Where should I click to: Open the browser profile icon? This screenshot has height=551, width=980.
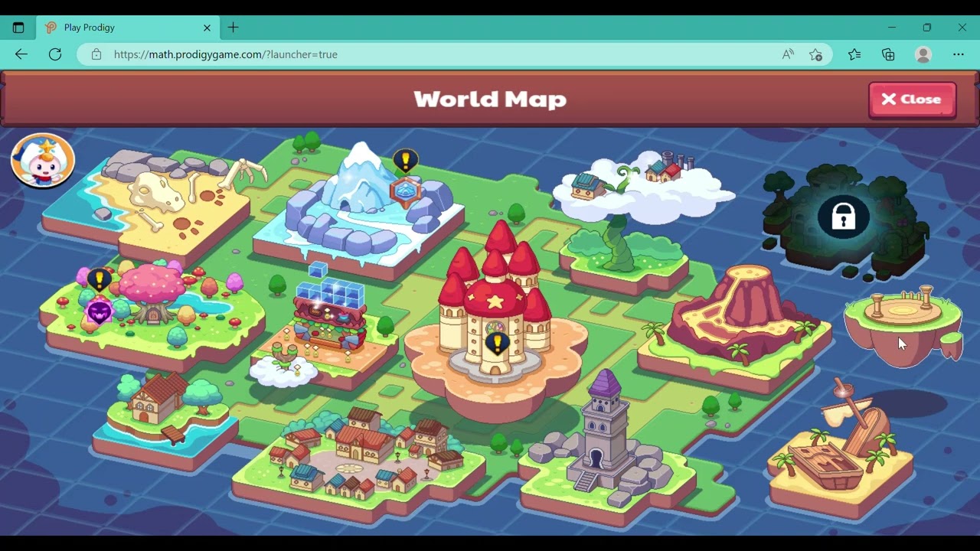(923, 54)
